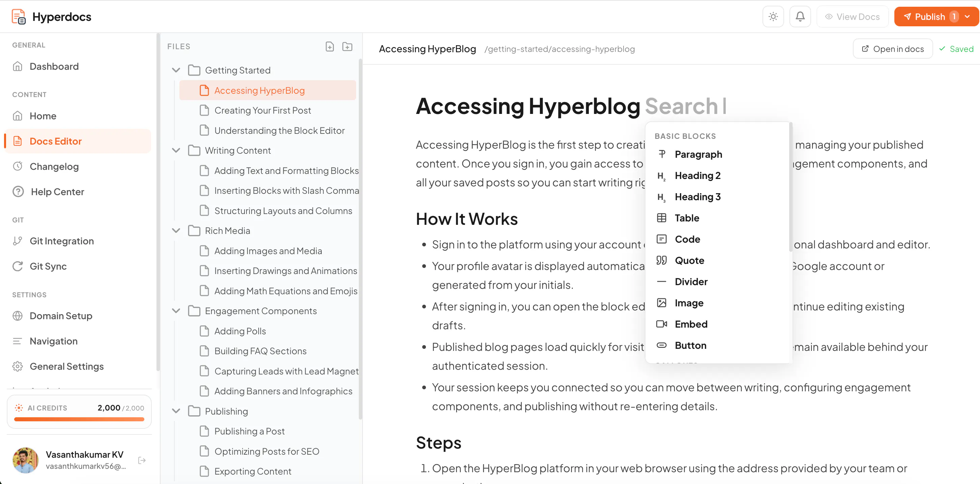
Task: Select the Accessing HyperBlog file
Action: click(x=268, y=90)
